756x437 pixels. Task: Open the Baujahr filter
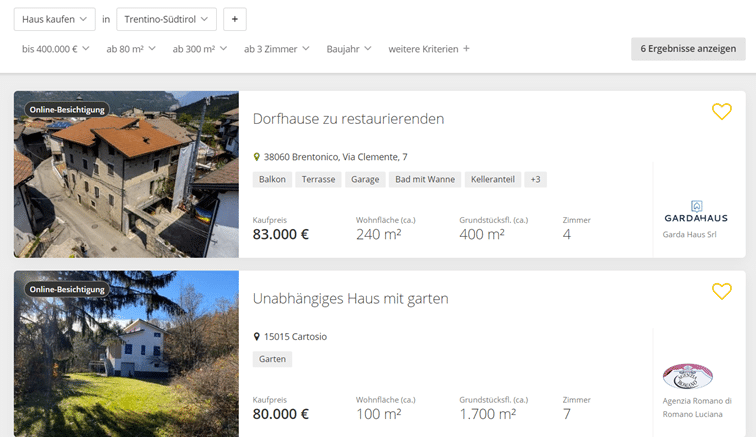[348, 48]
